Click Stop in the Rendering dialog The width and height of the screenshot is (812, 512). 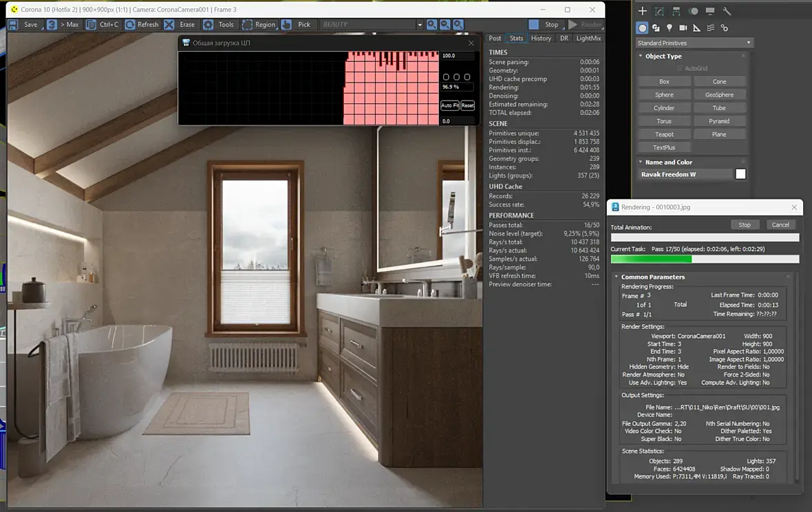point(745,224)
